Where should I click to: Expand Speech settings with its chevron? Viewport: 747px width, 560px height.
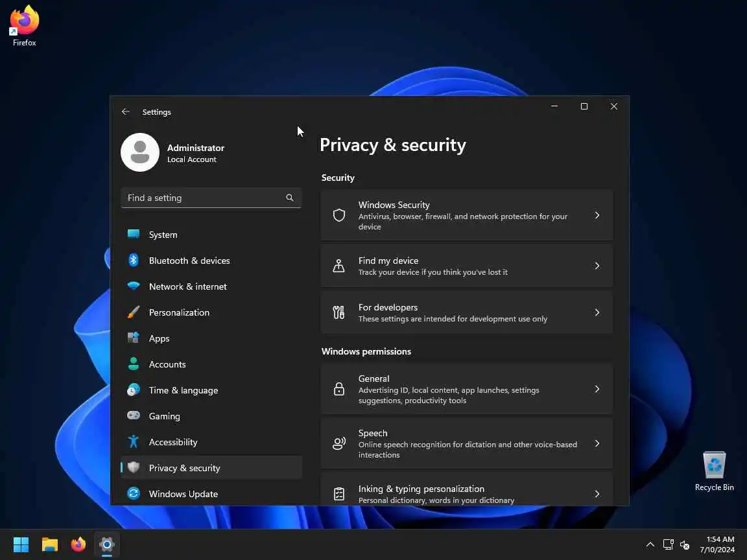(597, 443)
